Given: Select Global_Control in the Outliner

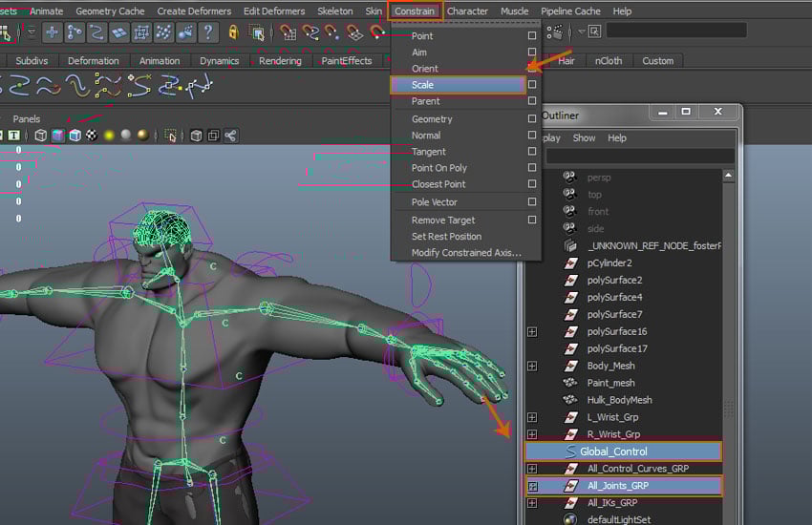Looking at the screenshot, I should click(613, 451).
